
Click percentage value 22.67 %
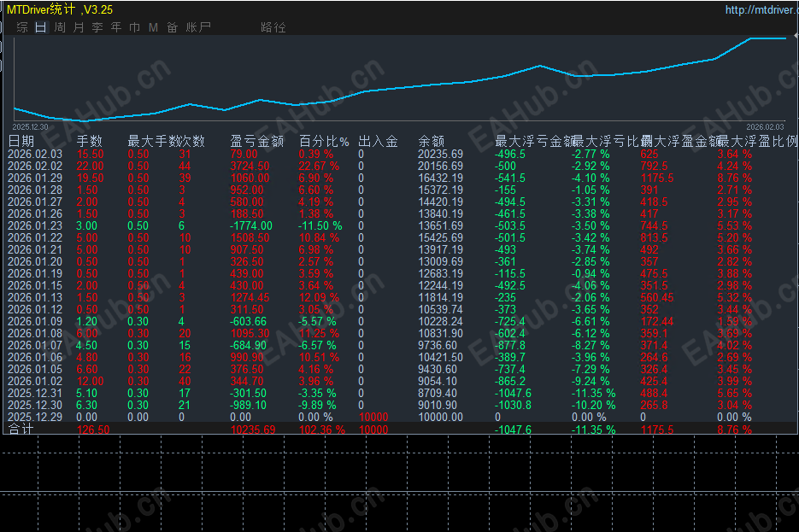(x=319, y=166)
